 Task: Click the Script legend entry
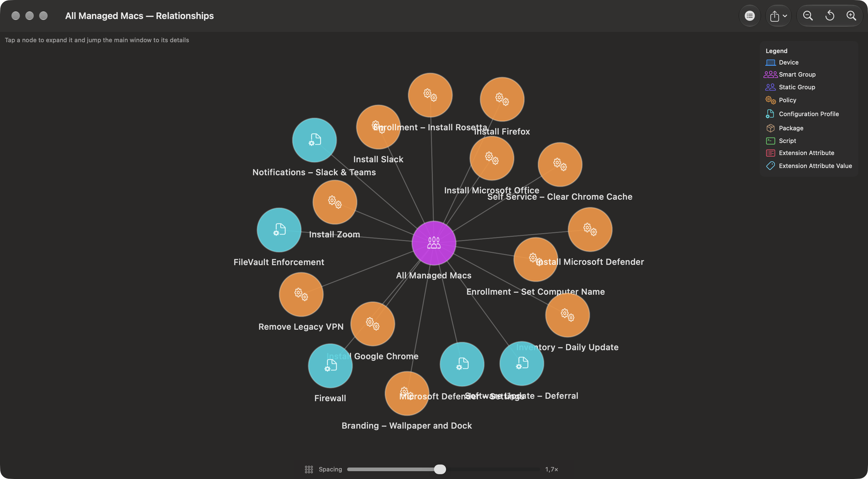tap(781, 141)
